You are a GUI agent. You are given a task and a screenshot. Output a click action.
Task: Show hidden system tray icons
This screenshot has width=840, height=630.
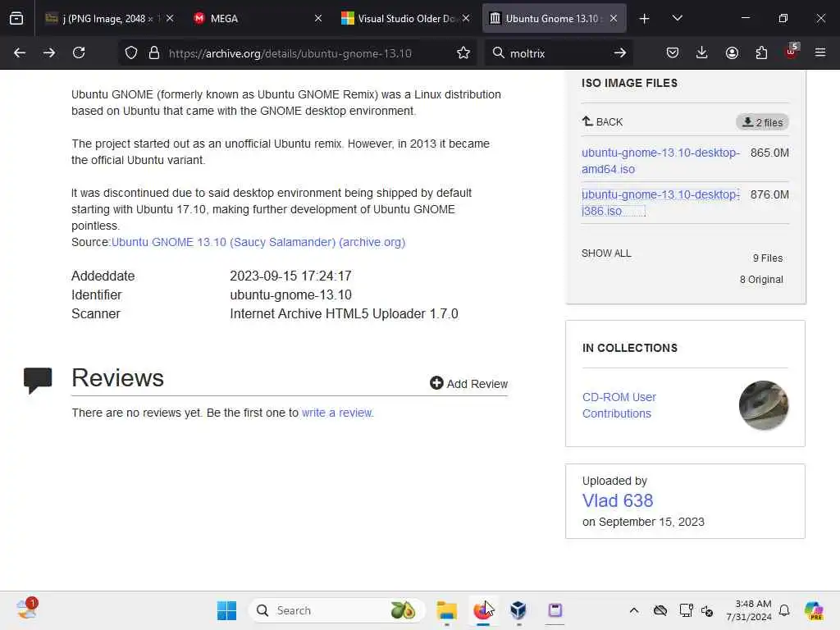pos(634,610)
